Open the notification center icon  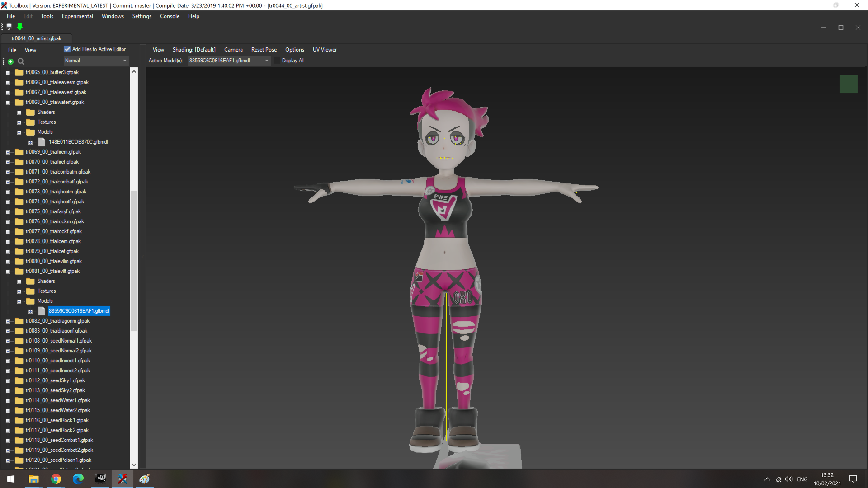pyautogui.click(x=853, y=479)
